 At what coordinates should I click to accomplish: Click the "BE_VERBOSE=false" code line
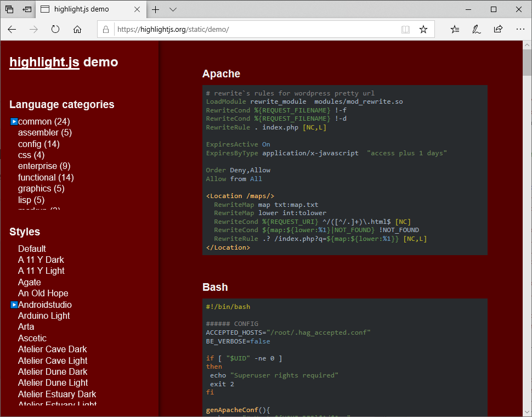pos(238,341)
